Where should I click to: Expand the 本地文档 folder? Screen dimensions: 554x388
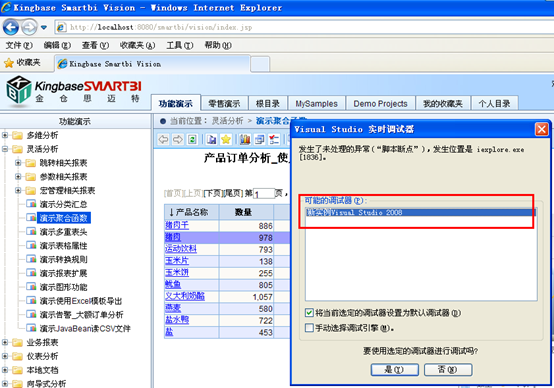tap(5, 370)
